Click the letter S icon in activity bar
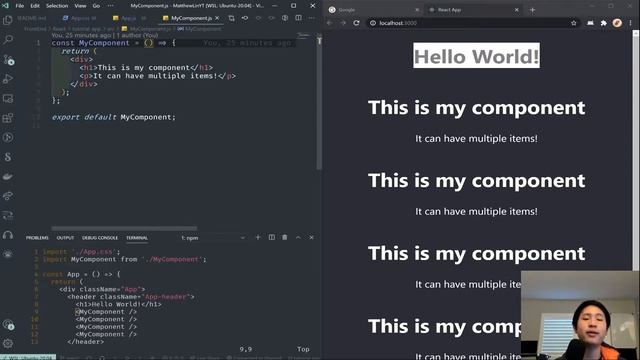 tap(8, 157)
